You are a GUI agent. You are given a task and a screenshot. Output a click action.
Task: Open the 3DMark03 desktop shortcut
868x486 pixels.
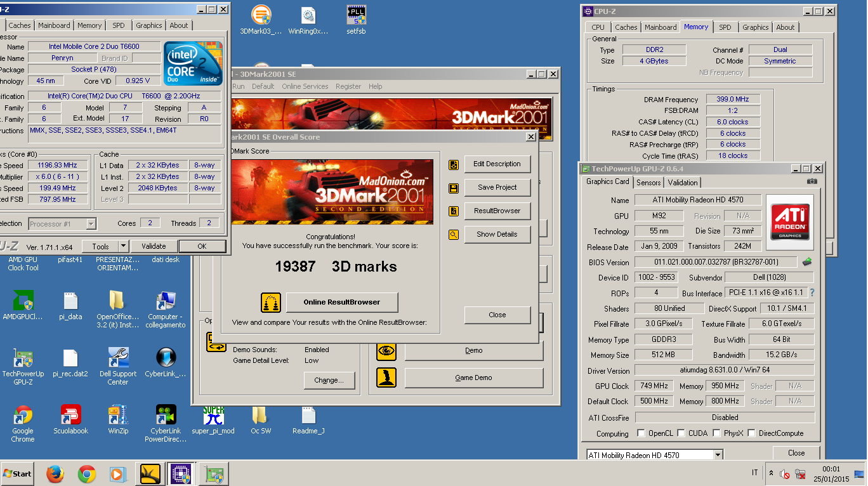point(261,20)
